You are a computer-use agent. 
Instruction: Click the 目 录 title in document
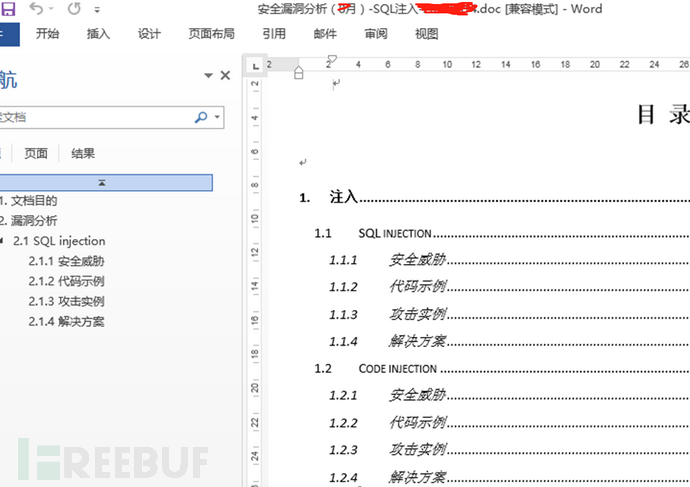pos(664,114)
